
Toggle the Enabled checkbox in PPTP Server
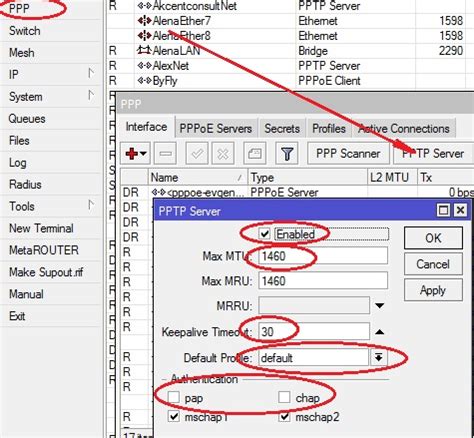(x=264, y=234)
